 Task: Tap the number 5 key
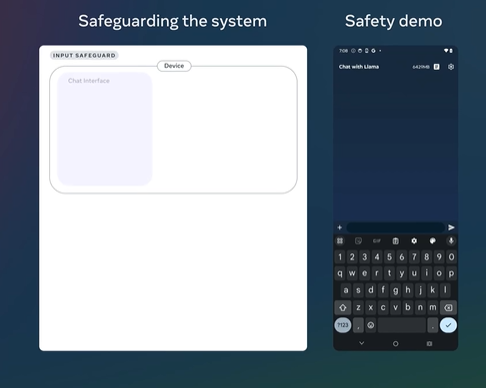click(x=389, y=257)
